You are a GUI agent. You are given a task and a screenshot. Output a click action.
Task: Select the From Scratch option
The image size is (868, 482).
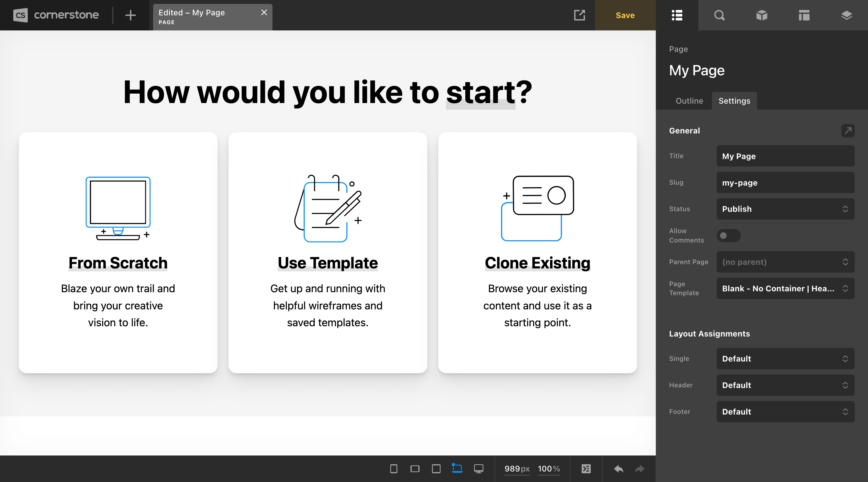pos(118,252)
